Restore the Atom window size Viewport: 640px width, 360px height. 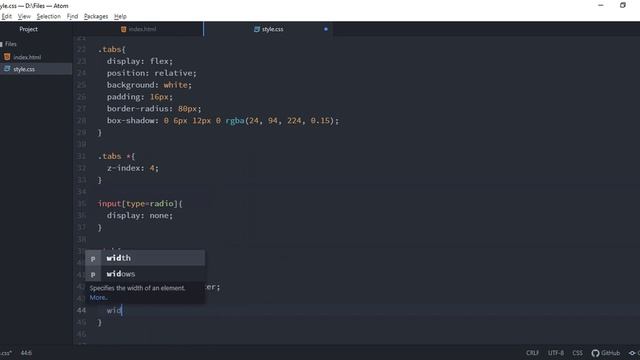click(x=622, y=5)
